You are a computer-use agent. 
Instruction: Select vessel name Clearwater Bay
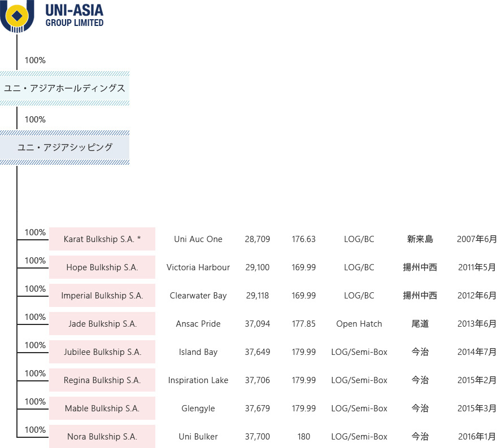(x=198, y=296)
